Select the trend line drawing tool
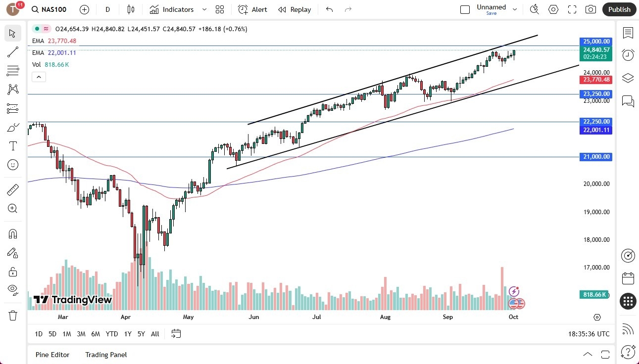 (13, 52)
